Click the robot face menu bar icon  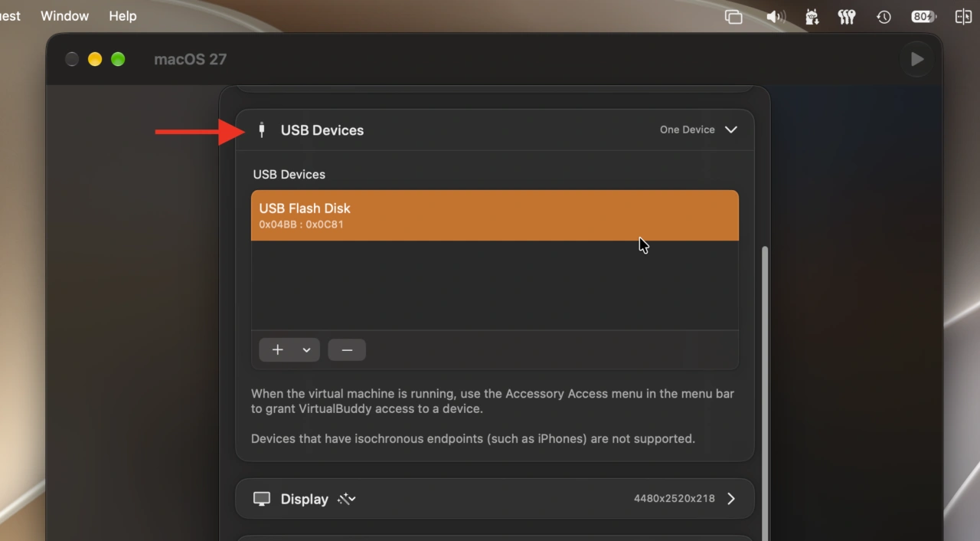coord(812,17)
